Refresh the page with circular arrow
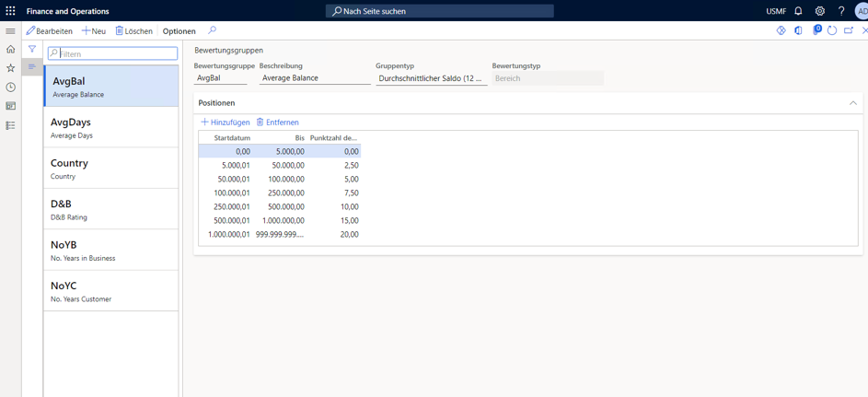 tap(831, 30)
